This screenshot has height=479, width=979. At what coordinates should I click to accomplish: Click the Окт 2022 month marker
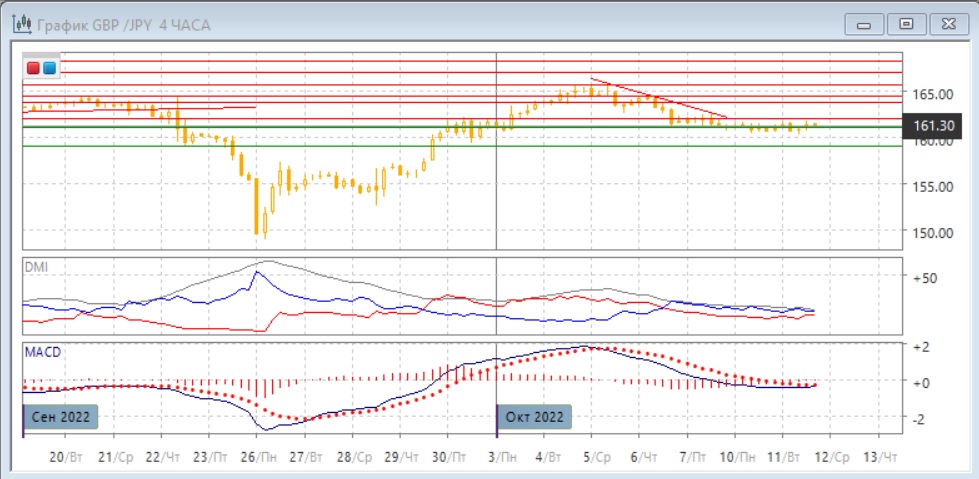(x=535, y=417)
